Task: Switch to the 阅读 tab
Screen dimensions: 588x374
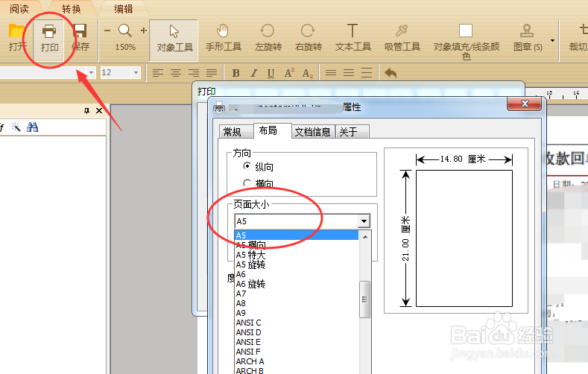Action: click(19, 9)
